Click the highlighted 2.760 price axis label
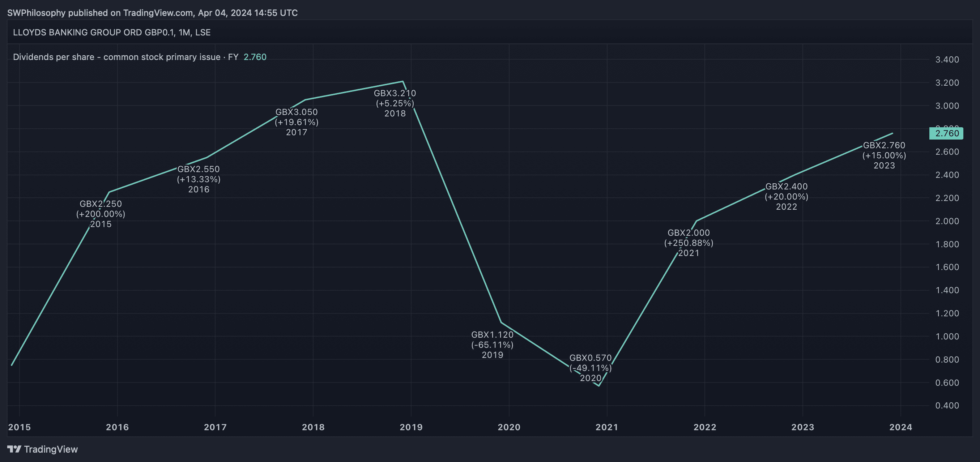The image size is (980, 462). [946, 133]
